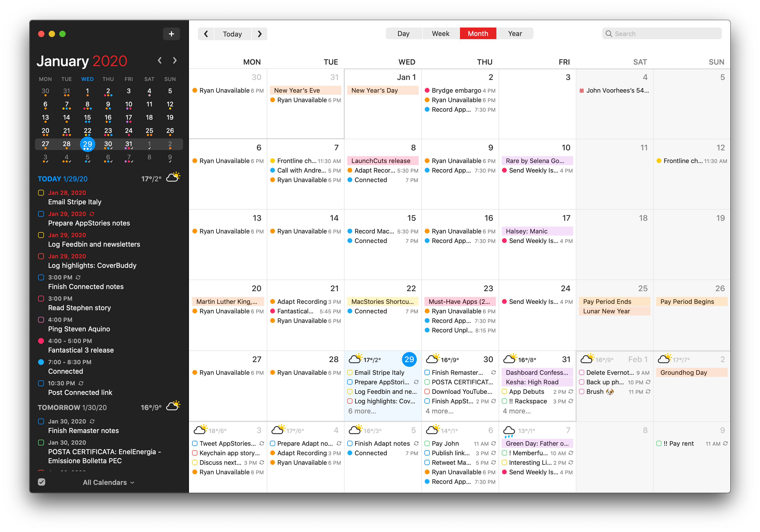Click the Today button
Screen dimensions: 760x532
[x=232, y=34]
